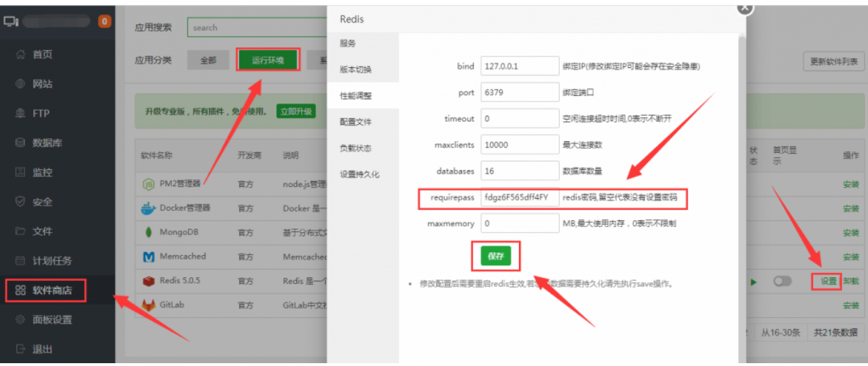Click the MongoDB leaf icon
Viewport: 868px width, 366px height.
pyautogui.click(x=149, y=232)
